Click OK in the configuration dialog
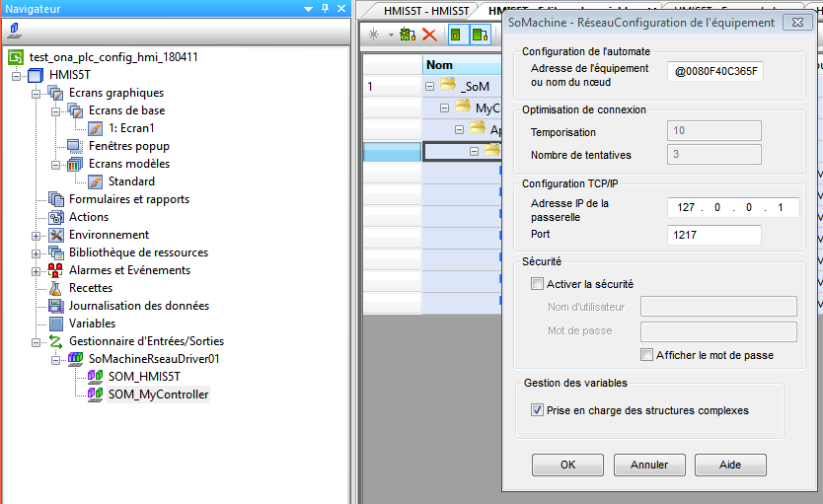 [567, 465]
